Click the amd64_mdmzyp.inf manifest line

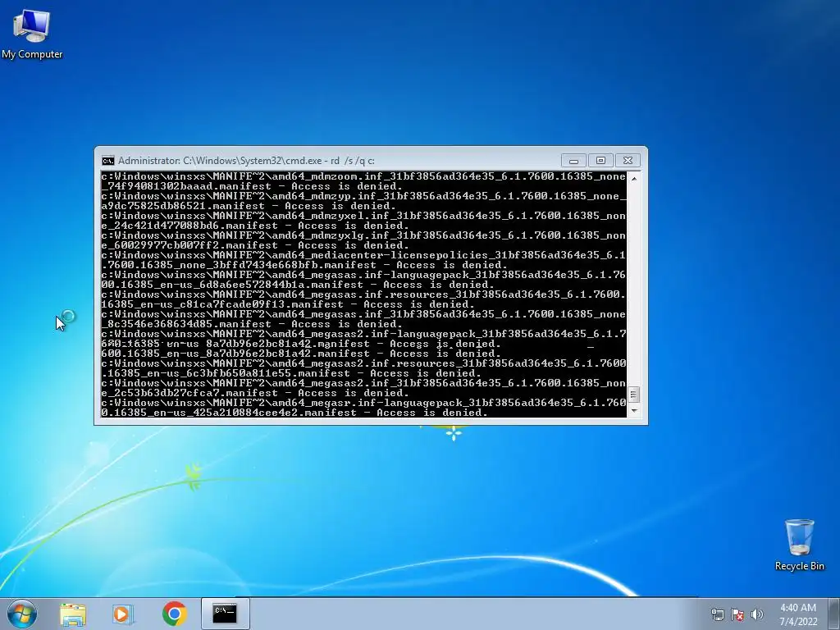[363, 196]
